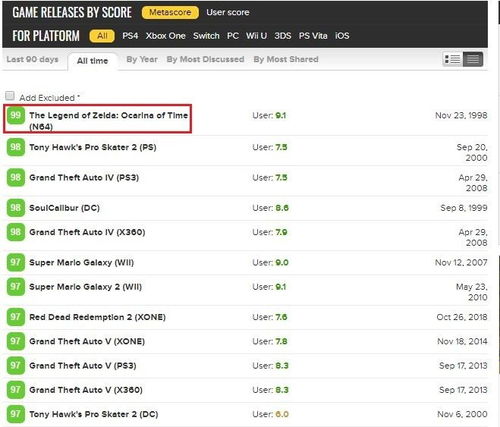Click user score 8.6 for SoulCalibur

click(x=282, y=208)
